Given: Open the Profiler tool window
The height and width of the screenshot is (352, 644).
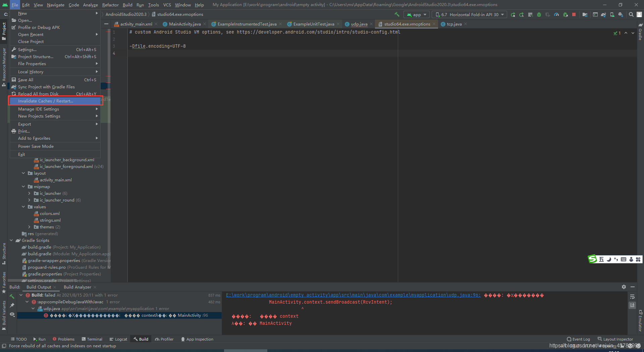Looking at the screenshot, I should 164,339.
